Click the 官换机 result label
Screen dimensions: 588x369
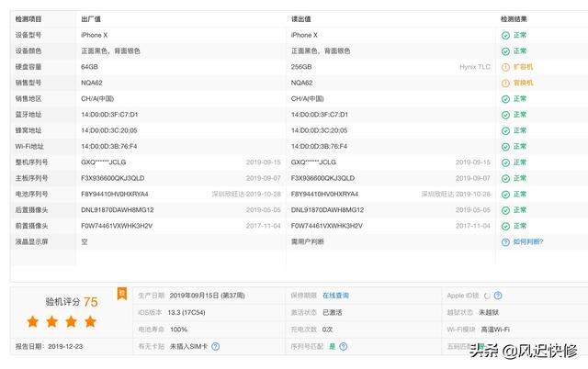(x=523, y=83)
